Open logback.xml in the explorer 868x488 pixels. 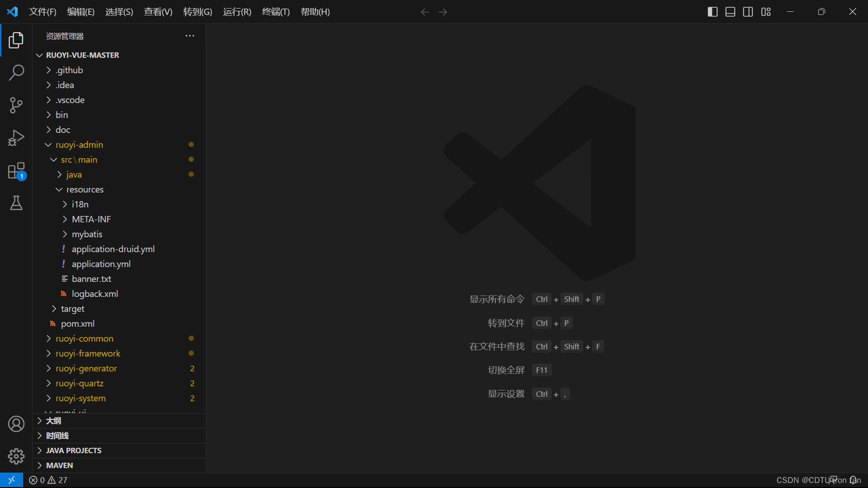click(x=94, y=294)
